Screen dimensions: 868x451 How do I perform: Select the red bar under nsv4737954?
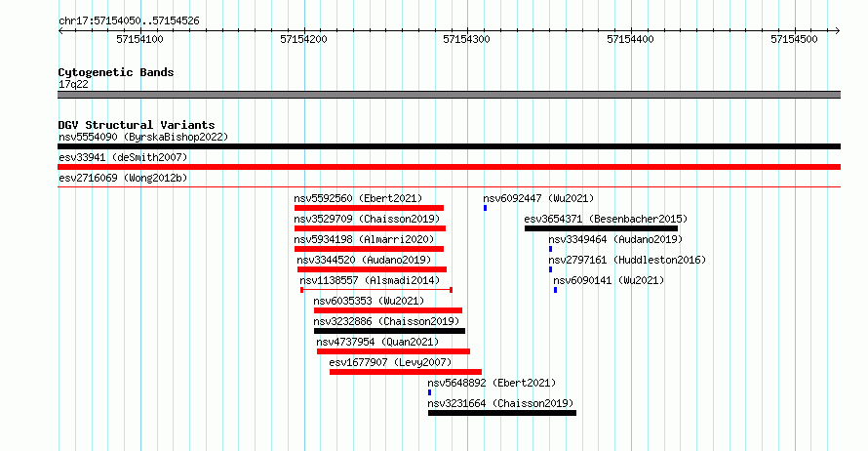click(x=394, y=351)
